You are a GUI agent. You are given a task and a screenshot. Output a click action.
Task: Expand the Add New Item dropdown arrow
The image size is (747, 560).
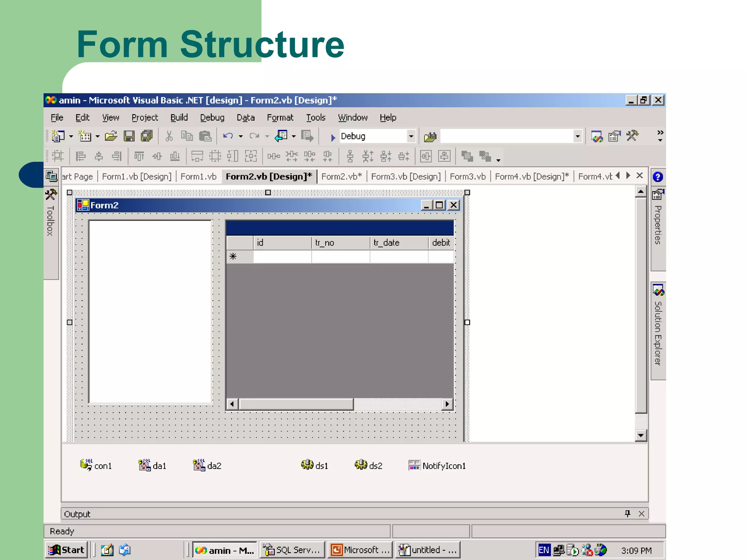click(97, 137)
